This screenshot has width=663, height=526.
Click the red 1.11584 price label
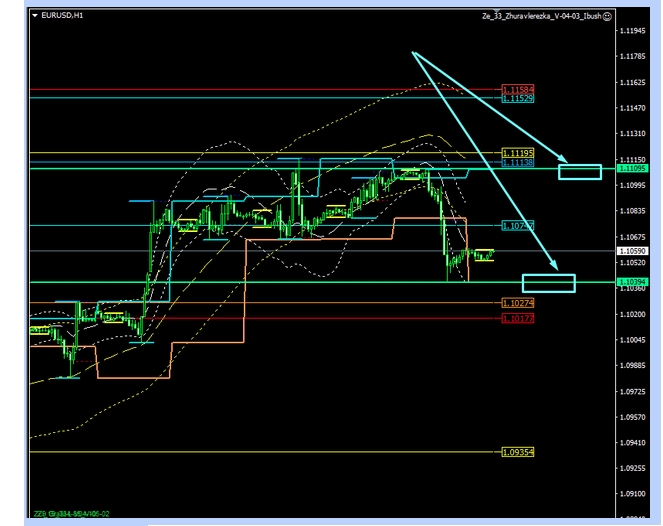pos(517,91)
